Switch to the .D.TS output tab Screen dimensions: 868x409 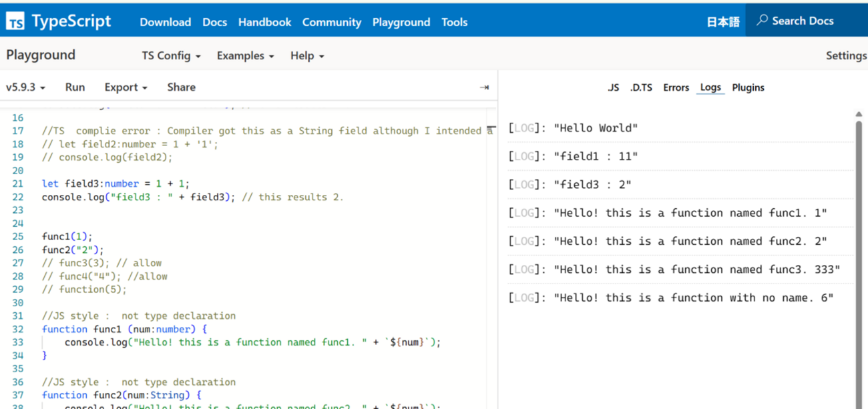click(x=641, y=87)
